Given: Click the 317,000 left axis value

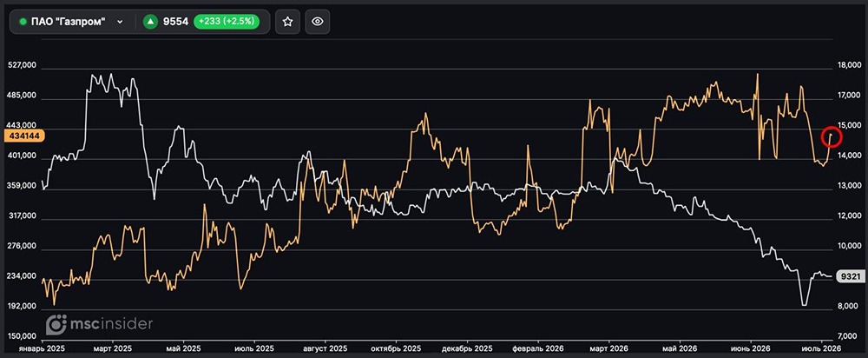Looking at the screenshot, I should click(23, 216).
